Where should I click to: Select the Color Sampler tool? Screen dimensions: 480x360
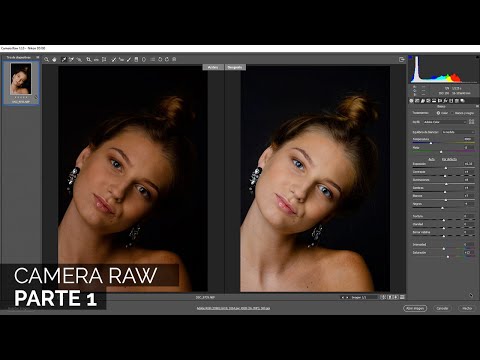pyautogui.click(x=71, y=59)
